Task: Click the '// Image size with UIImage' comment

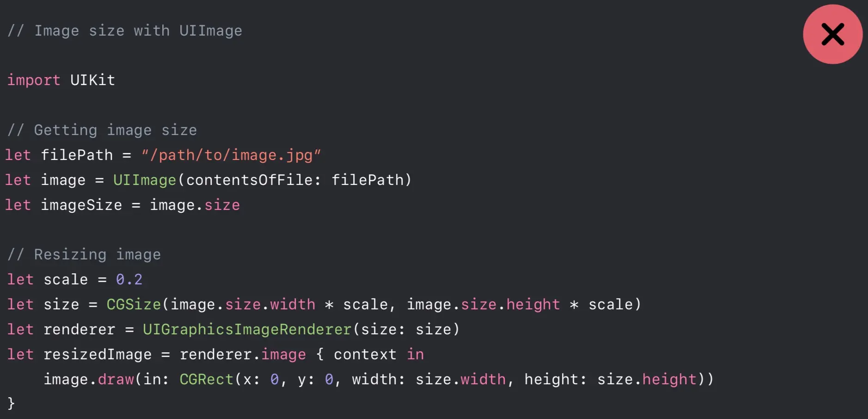Action: [x=125, y=31]
